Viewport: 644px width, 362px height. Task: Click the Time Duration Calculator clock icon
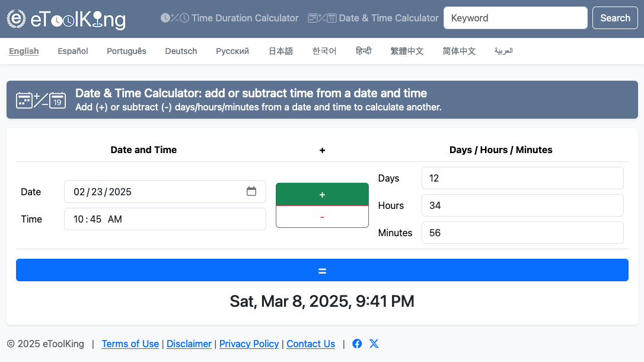174,18
